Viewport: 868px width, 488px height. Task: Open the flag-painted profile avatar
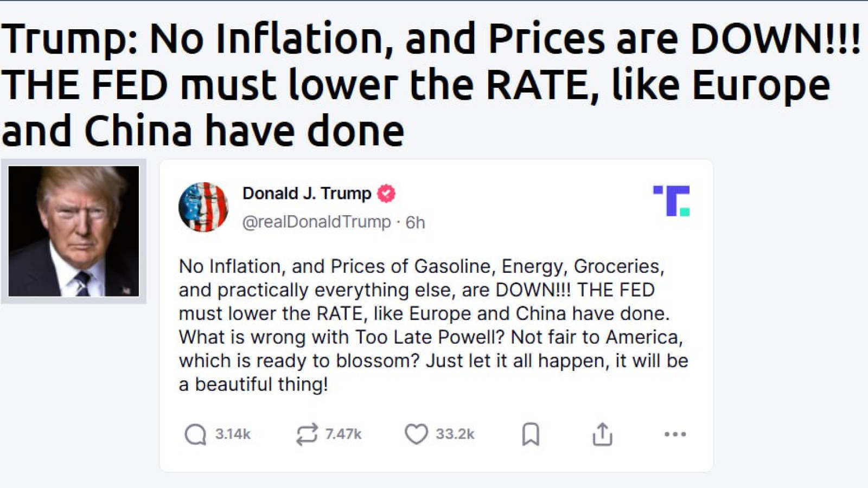tap(203, 207)
